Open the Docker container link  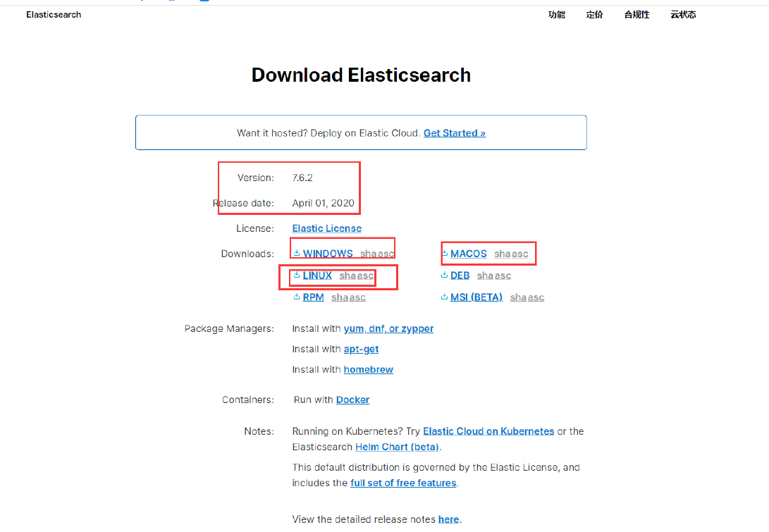pos(352,400)
